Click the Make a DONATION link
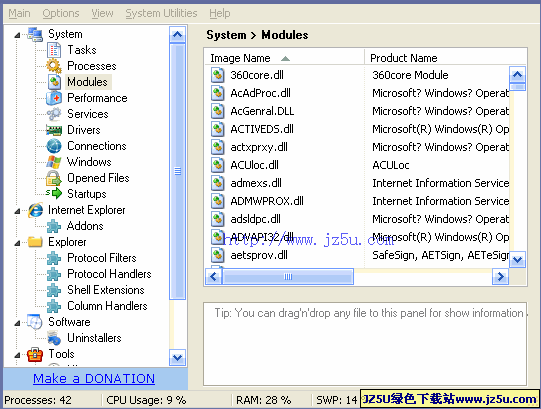This screenshot has height=409, width=541. coord(94,379)
